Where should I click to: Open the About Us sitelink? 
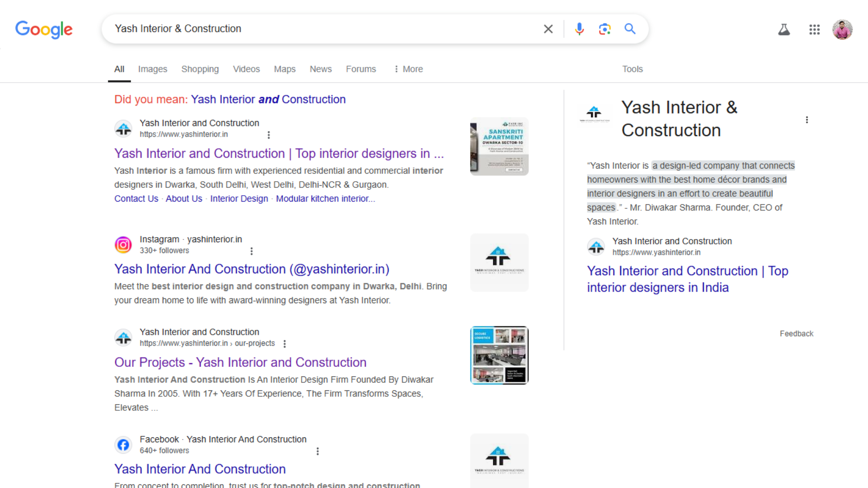(x=184, y=199)
